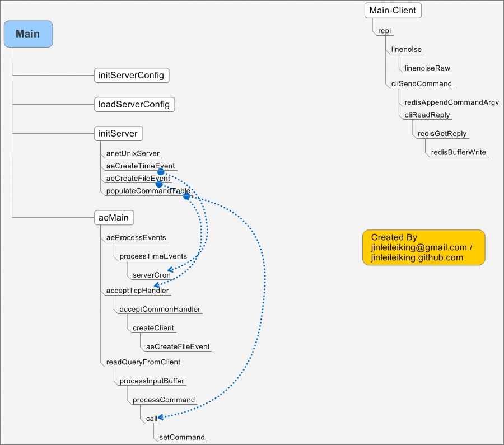Click the anetUnixServer node

pyautogui.click(x=132, y=153)
